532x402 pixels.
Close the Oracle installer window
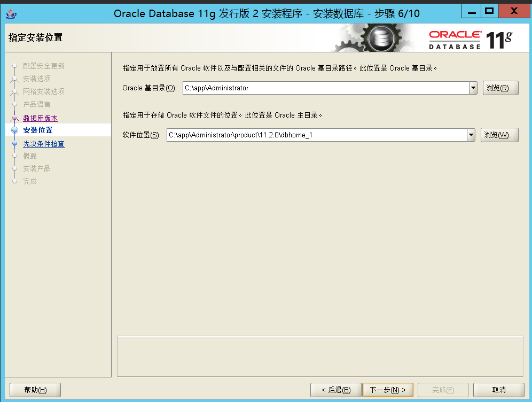click(514, 12)
